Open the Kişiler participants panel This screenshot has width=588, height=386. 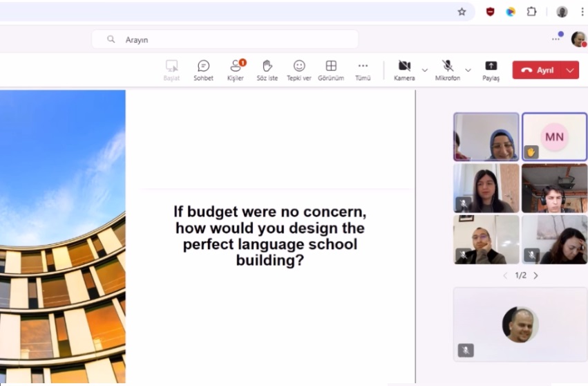click(x=236, y=71)
